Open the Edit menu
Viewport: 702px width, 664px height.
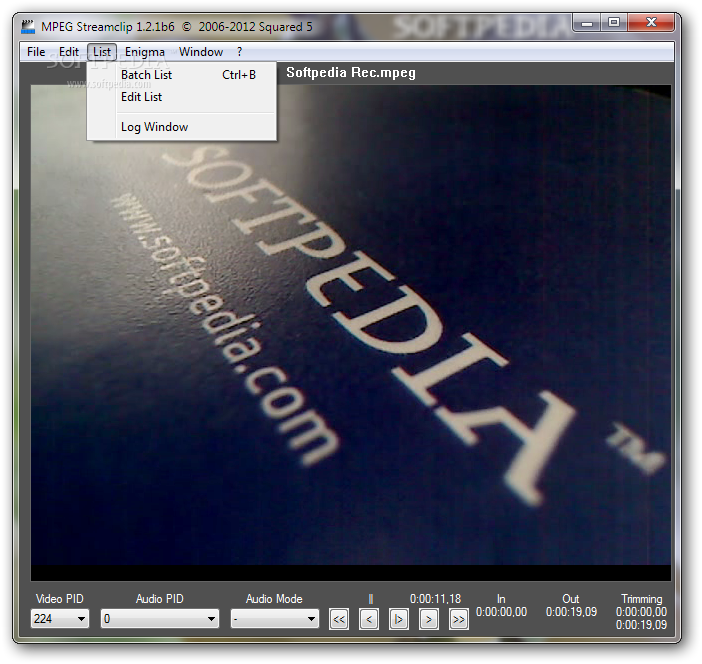[x=68, y=52]
